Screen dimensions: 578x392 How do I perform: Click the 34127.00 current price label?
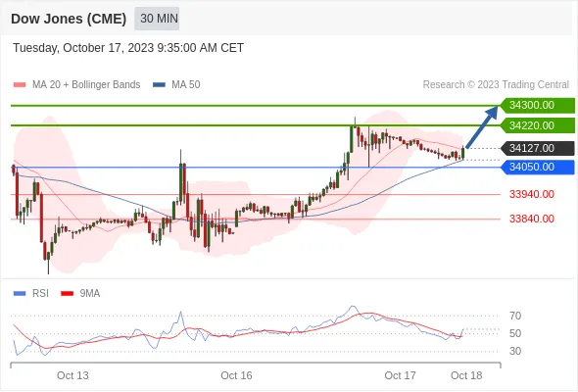538,148
